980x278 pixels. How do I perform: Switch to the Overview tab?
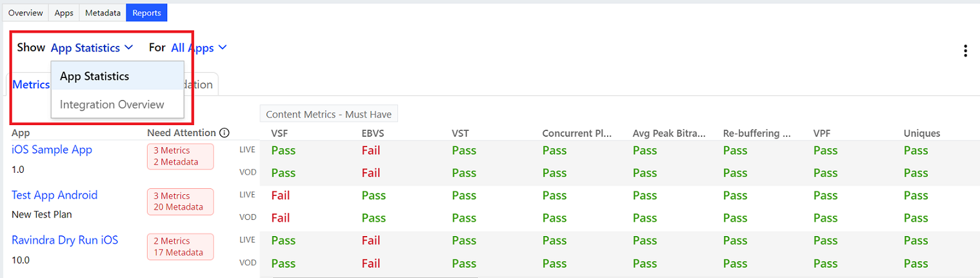pyautogui.click(x=26, y=12)
